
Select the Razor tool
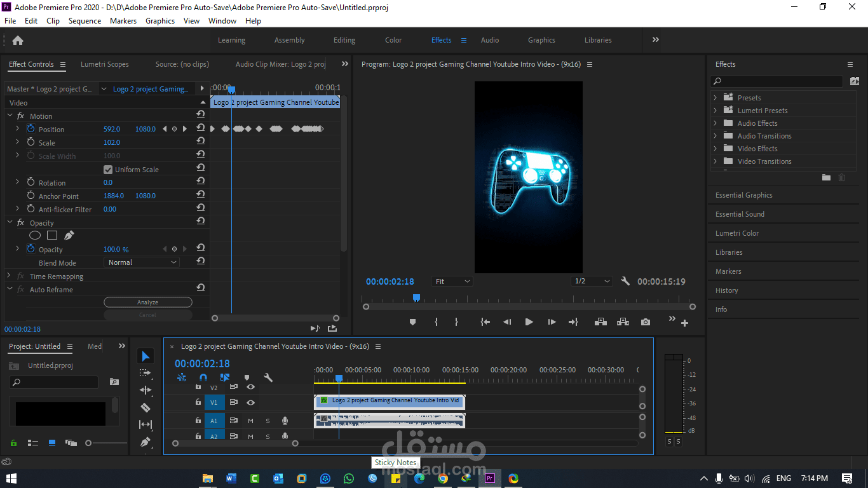[x=146, y=407]
